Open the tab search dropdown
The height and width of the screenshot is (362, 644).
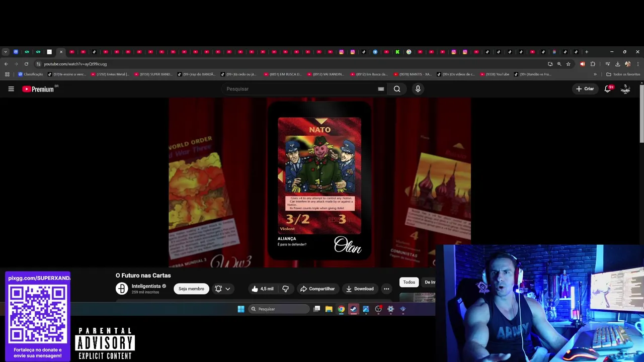(x=5, y=52)
